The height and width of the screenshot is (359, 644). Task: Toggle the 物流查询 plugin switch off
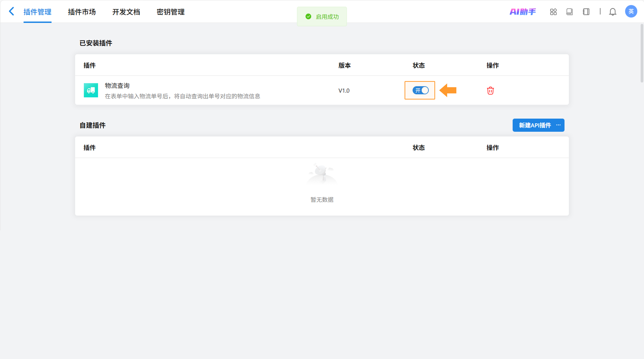[421, 90]
